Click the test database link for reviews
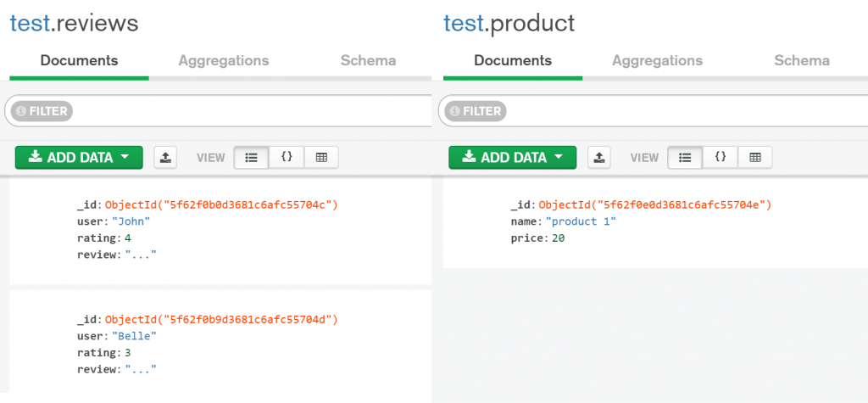 tap(29, 23)
